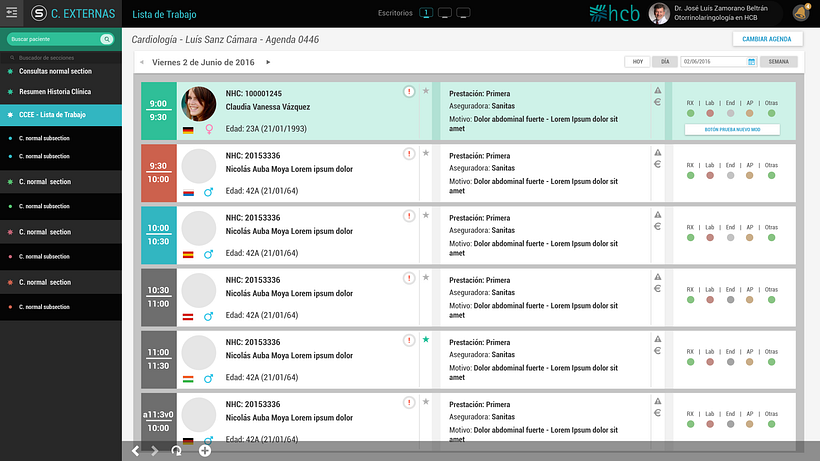Click the search icon in Buscar paciente
The image size is (820, 461).
pyautogui.click(x=107, y=39)
